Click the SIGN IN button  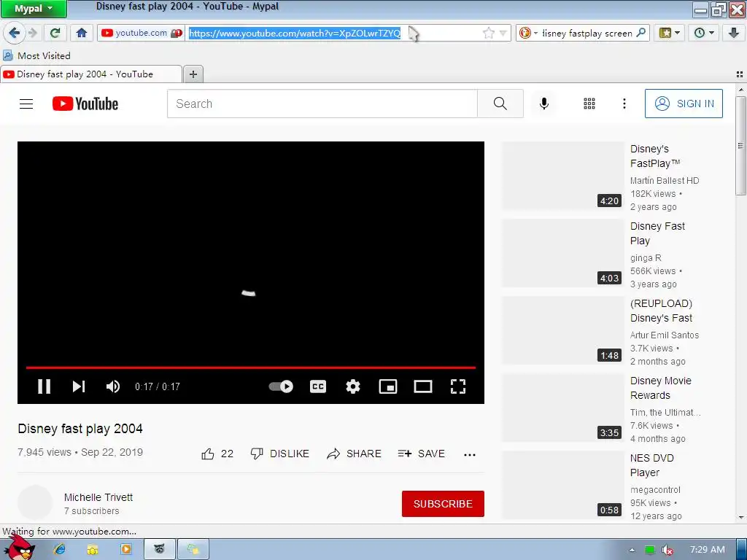[684, 104]
